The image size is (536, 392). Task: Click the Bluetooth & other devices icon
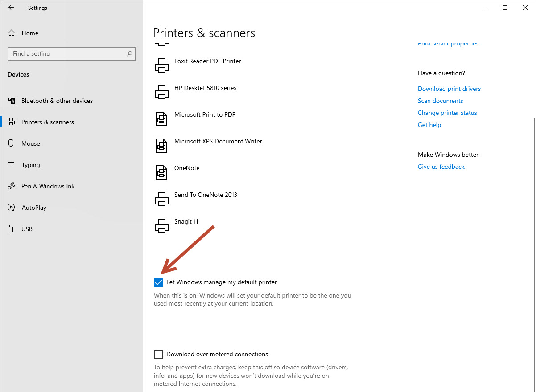pos(12,101)
